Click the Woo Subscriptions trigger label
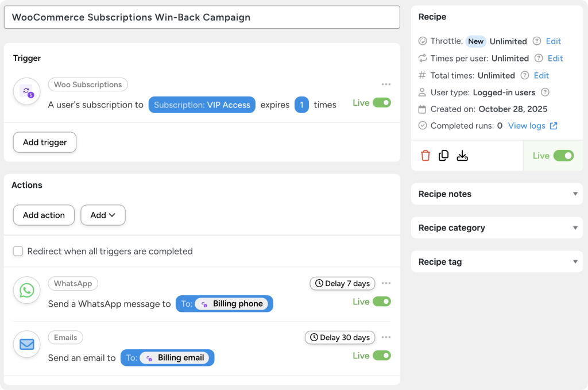The height and width of the screenshot is (390, 588). point(88,84)
